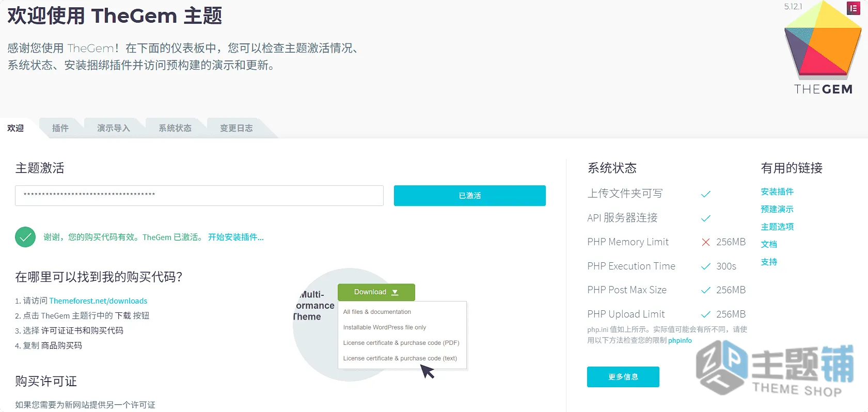Select the 欢迎 tab
This screenshot has width=868, height=412.
15,128
